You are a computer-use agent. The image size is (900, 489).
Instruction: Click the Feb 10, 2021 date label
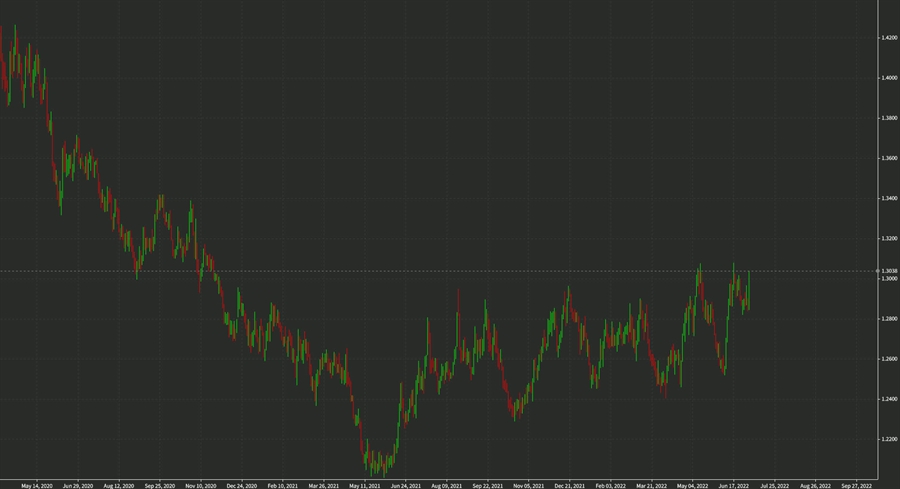[283, 486]
